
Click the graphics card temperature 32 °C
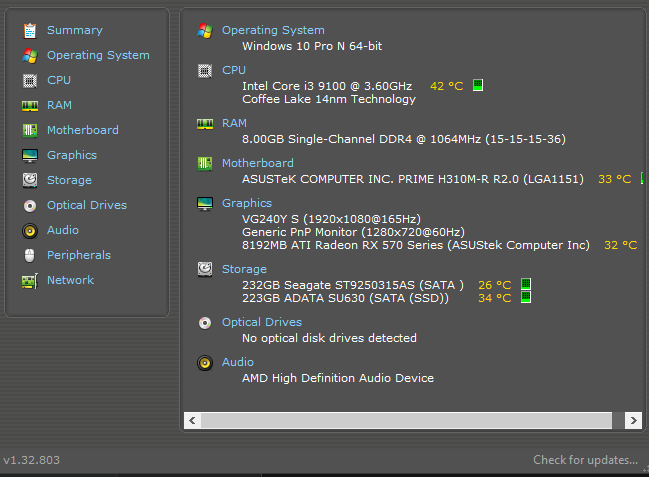pos(620,245)
